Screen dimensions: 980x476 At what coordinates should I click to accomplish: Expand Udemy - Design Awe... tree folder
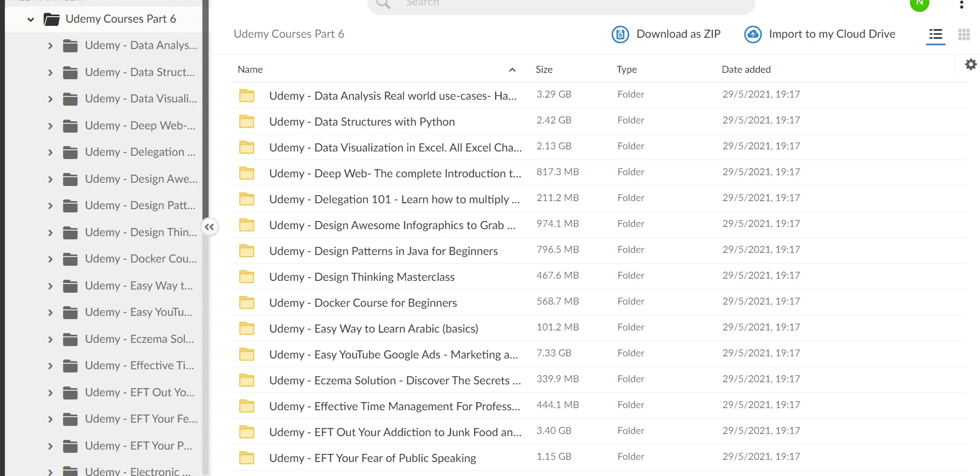[x=50, y=179]
